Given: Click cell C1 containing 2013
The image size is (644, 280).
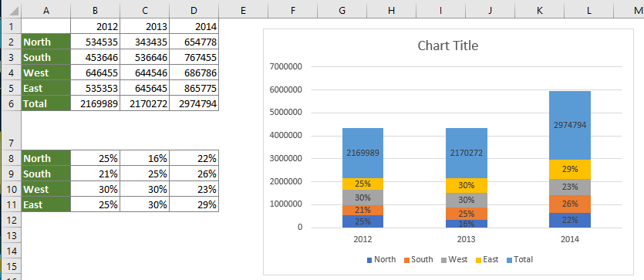Looking at the screenshot, I should click(x=144, y=27).
